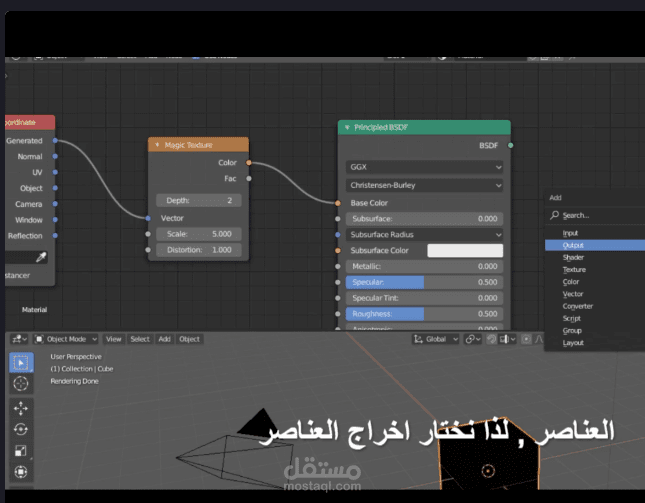645x503 pixels.
Task: Open Vector category in Add menu
Action: [595, 294]
